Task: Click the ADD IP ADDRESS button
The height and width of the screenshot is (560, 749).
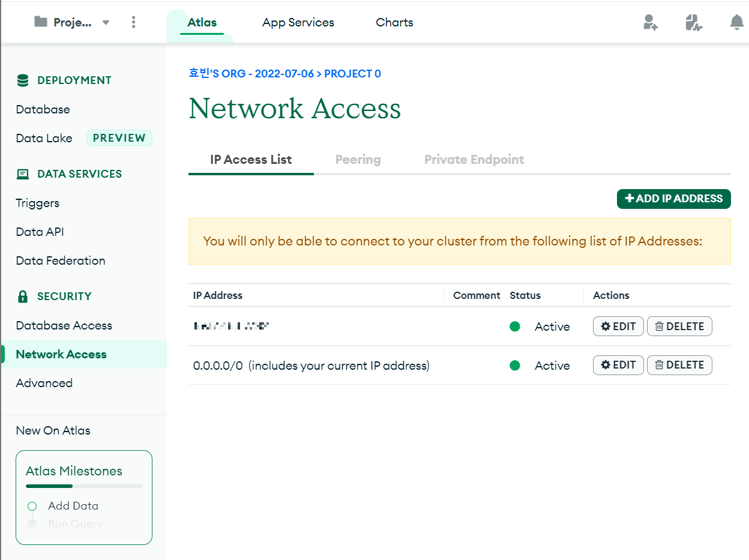Action: pyautogui.click(x=673, y=199)
